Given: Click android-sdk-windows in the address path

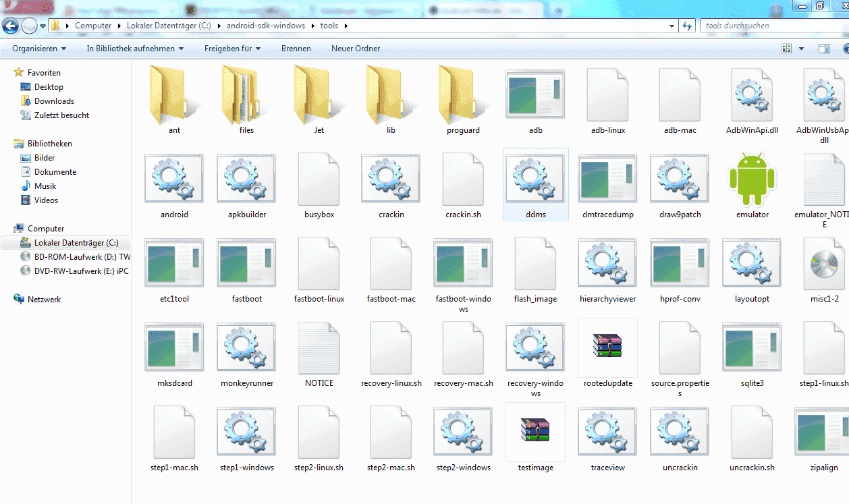Looking at the screenshot, I should [265, 26].
